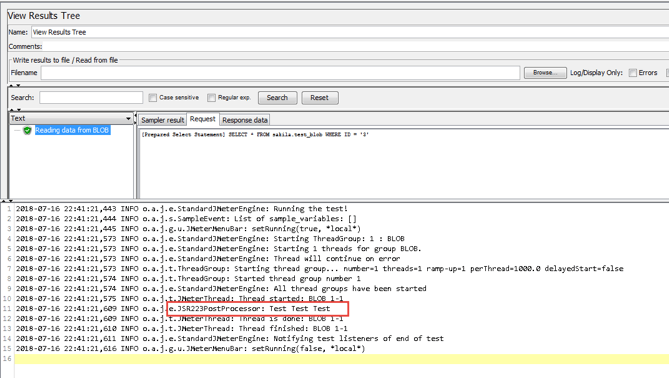Click log line 'Thread is done: BLOB 1-1'
Screen dimensions: 669x378
coord(180,318)
